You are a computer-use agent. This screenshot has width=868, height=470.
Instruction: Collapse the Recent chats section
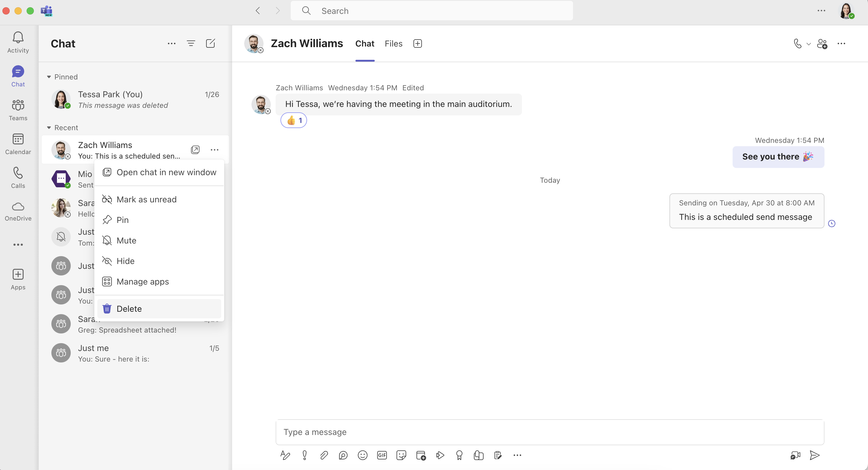(49, 127)
